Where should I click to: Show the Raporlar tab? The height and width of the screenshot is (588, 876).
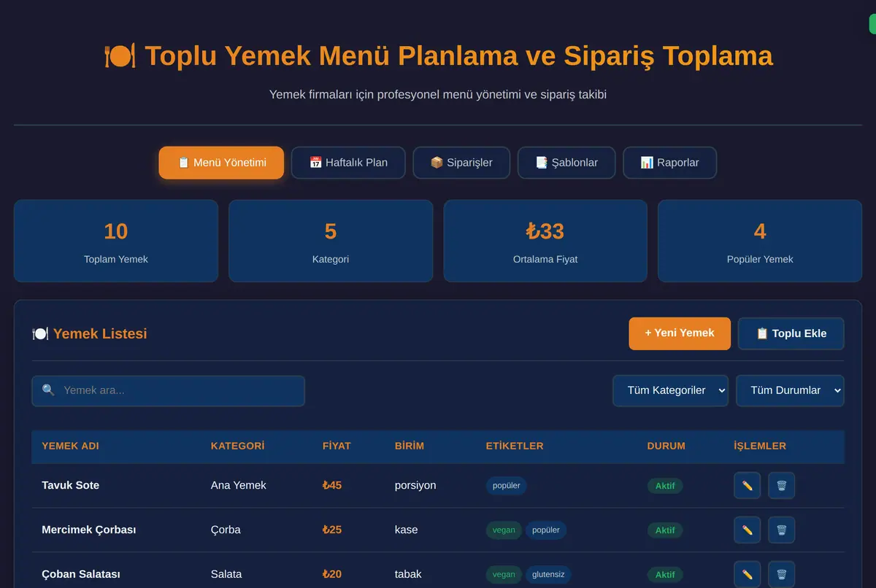[669, 163]
